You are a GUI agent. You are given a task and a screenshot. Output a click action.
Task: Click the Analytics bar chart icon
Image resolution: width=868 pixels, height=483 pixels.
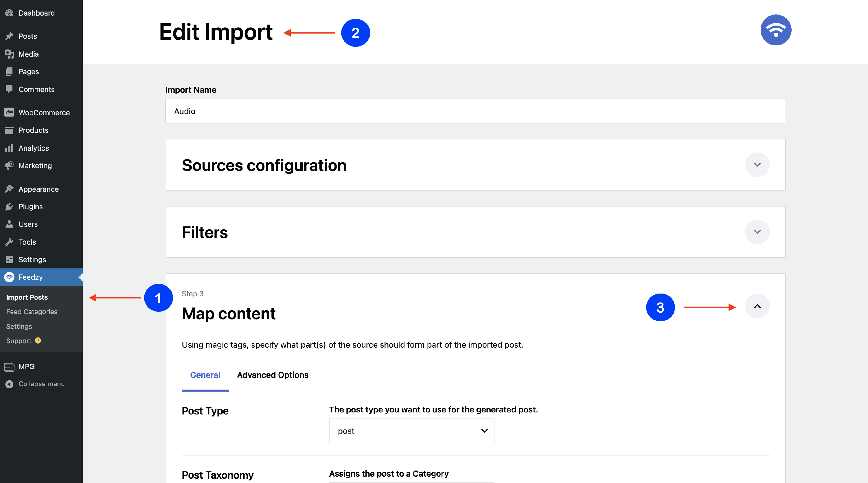click(10, 148)
